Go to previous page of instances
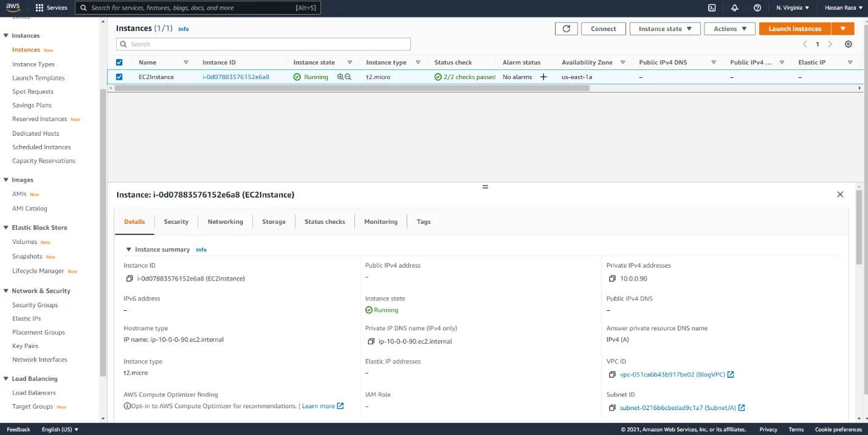This screenshot has width=868, height=435. [x=805, y=44]
